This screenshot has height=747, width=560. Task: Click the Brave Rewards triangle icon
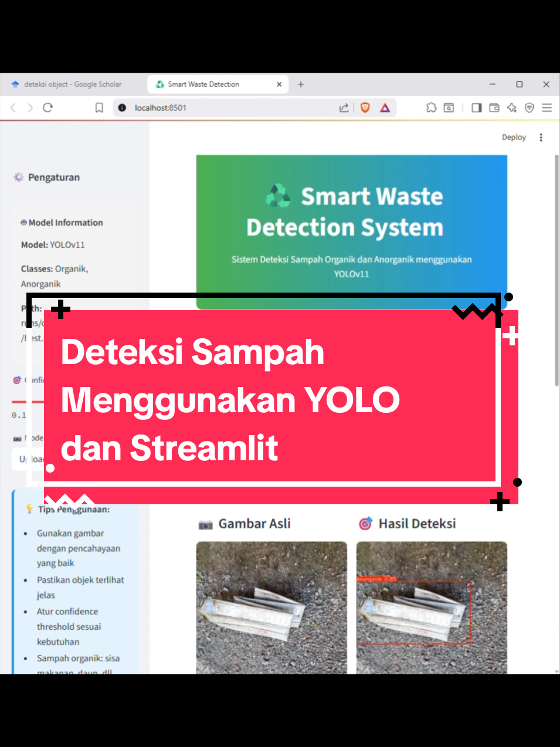385,108
